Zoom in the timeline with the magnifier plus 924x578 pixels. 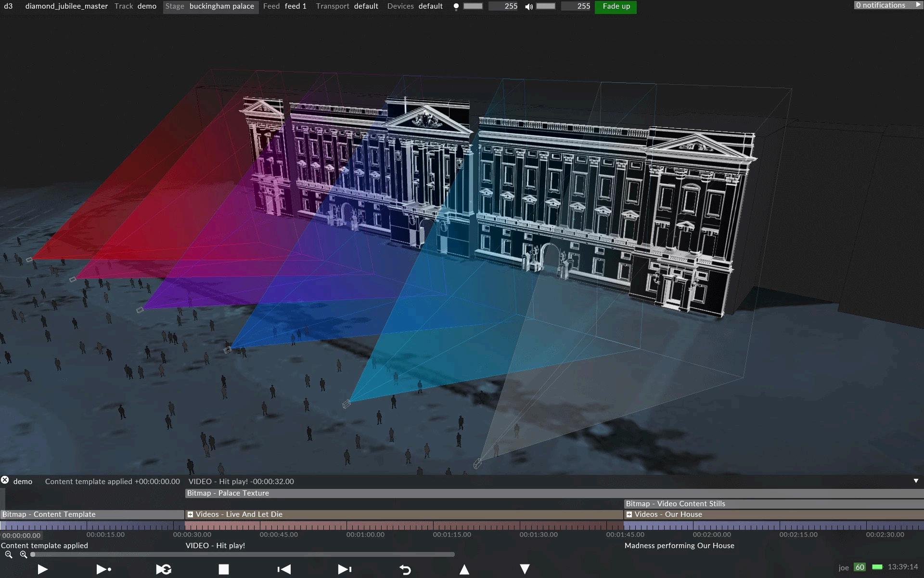[x=24, y=555]
